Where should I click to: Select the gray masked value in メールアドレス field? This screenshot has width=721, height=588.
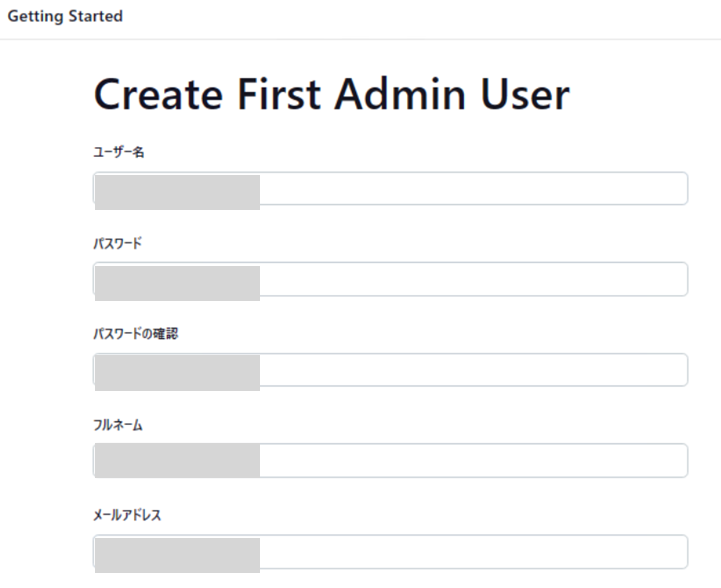(177, 555)
